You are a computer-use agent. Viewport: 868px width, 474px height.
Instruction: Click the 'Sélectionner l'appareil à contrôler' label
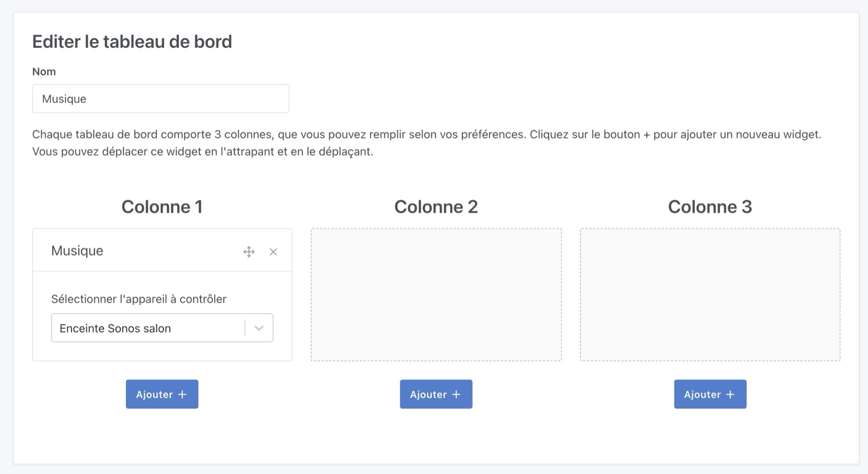click(139, 299)
